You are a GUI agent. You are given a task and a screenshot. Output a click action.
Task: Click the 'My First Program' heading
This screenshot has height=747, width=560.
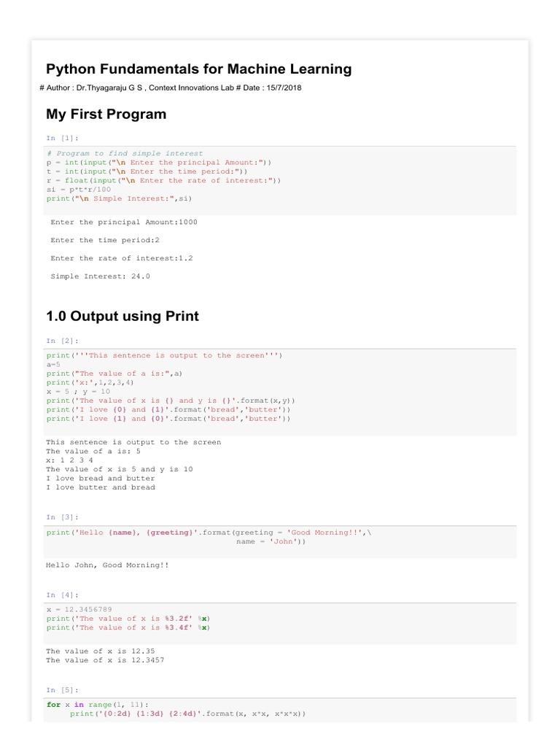pyautogui.click(x=106, y=114)
